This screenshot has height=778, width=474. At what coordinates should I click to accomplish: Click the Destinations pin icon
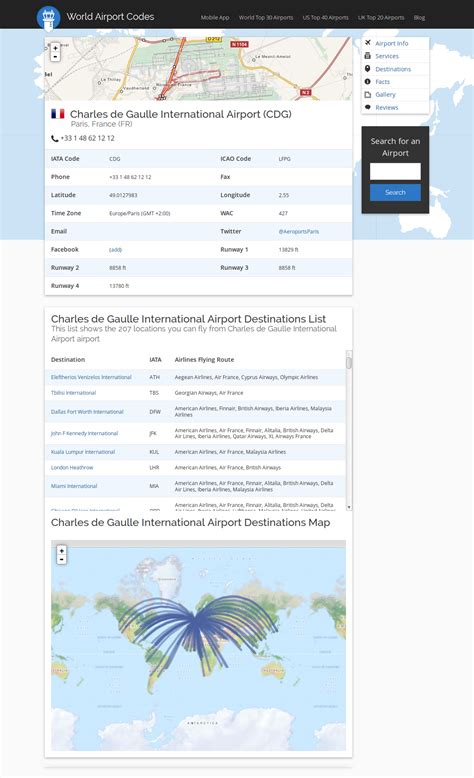368,68
